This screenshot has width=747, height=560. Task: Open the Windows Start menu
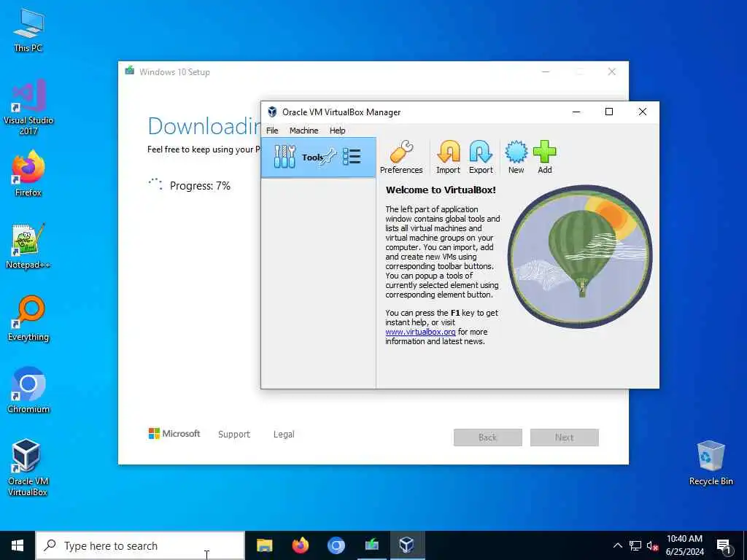(18, 545)
